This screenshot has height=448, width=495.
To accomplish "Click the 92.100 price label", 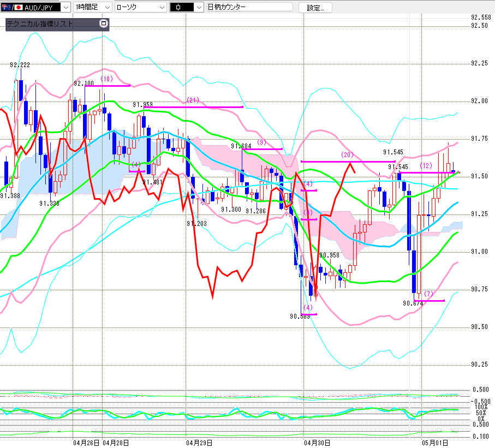I will point(84,83).
